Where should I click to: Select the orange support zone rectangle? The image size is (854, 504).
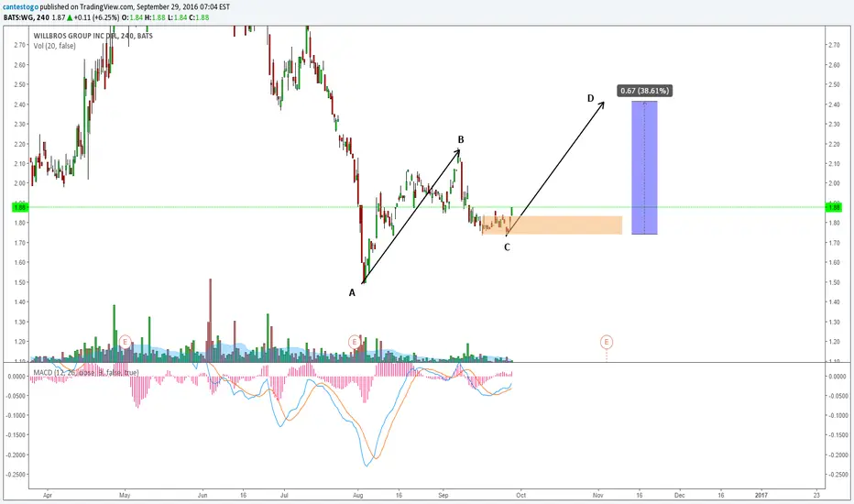pyautogui.click(x=553, y=225)
